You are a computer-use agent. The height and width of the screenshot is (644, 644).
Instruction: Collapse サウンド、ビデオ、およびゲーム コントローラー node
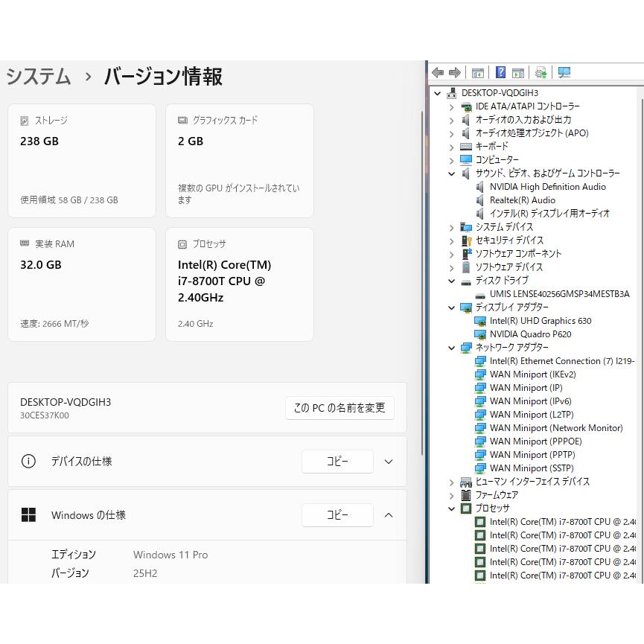pyautogui.click(x=452, y=174)
